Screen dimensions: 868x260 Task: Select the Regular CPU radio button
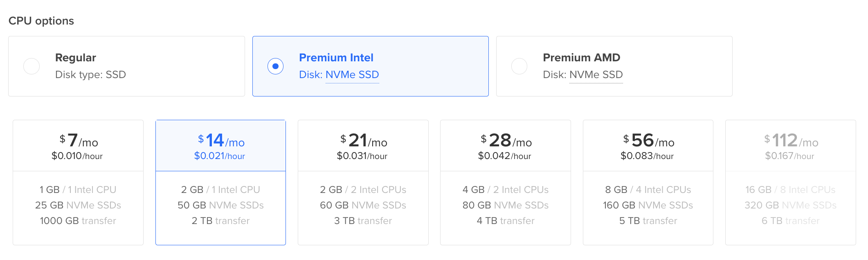[x=31, y=66]
